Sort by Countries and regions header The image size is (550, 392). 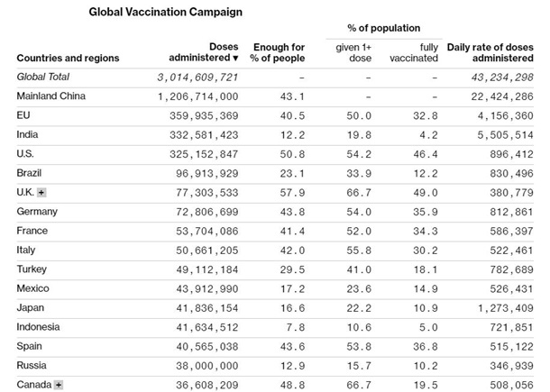68,59
